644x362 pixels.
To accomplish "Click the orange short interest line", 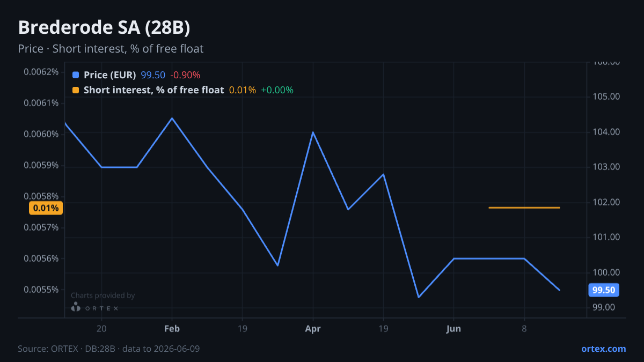I will coord(524,208).
